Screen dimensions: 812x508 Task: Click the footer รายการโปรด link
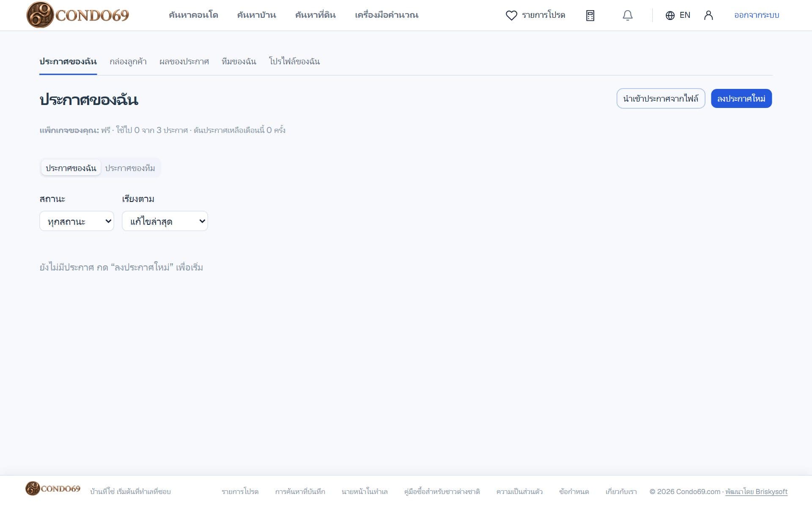coord(240,491)
